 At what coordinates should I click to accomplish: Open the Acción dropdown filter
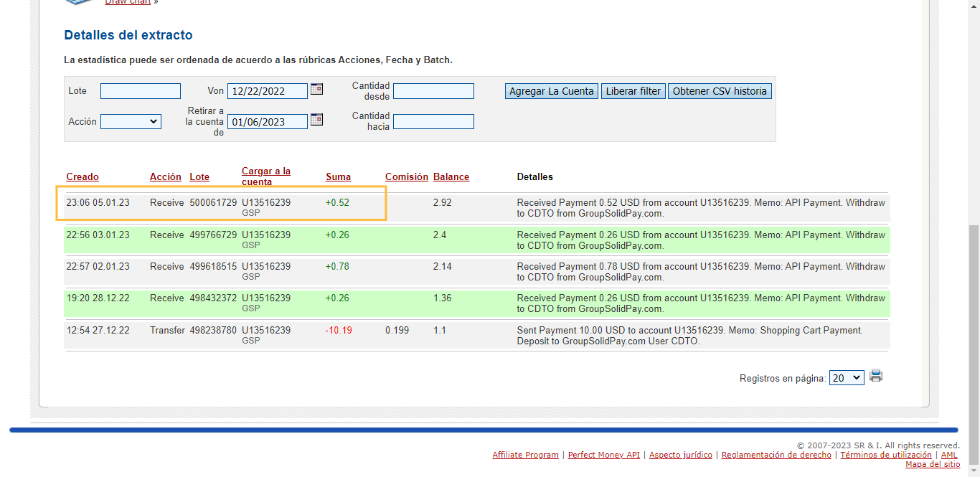[131, 122]
